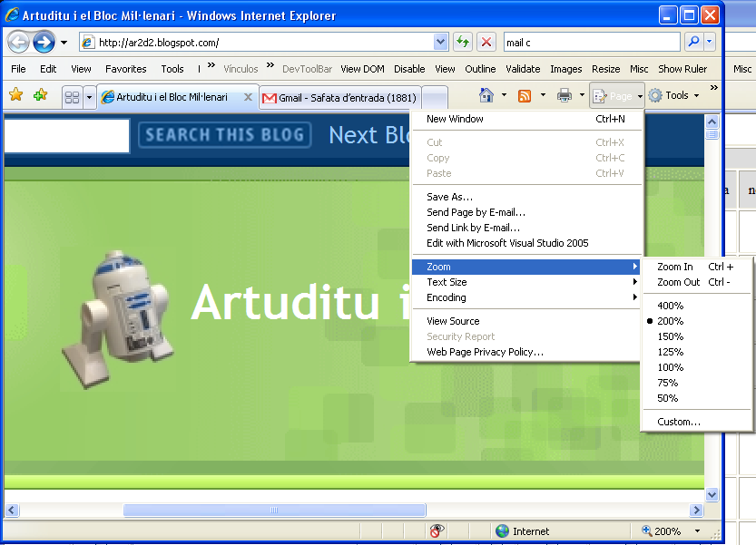Expand Home button dropdown arrow
This screenshot has height=545, width=756.
[504, 95]
